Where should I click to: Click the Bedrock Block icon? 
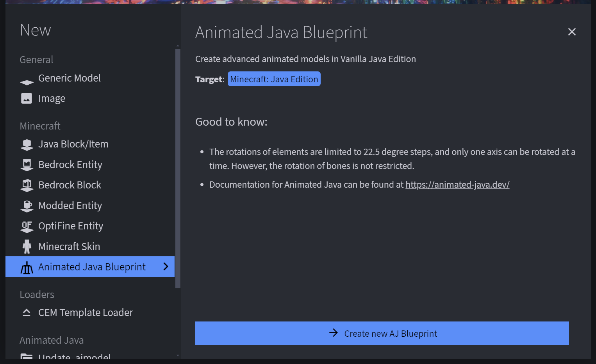pyautogui.click(x=27, y=185)
